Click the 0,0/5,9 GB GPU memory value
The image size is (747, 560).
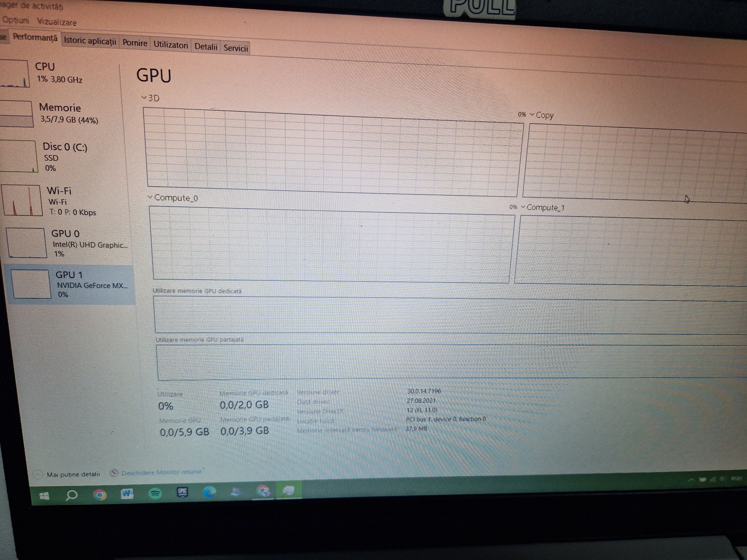tap(185, 432)
